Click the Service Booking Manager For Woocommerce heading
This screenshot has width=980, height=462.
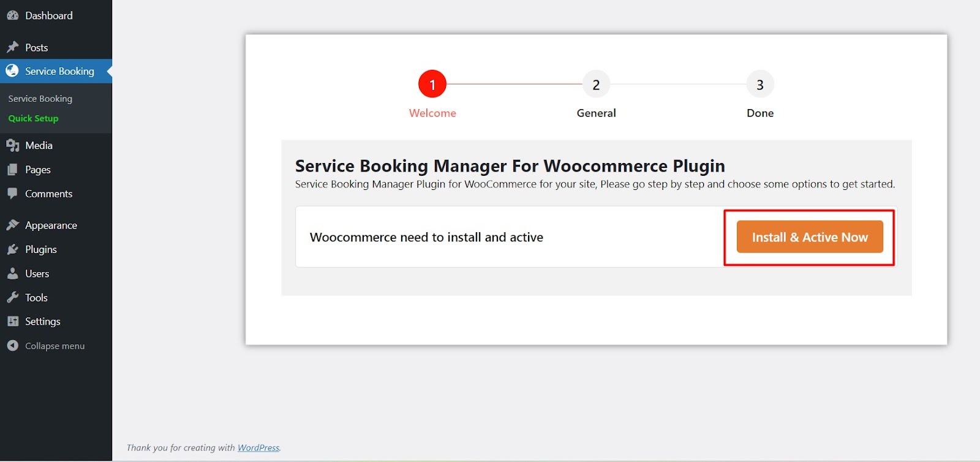coord(510,166)
